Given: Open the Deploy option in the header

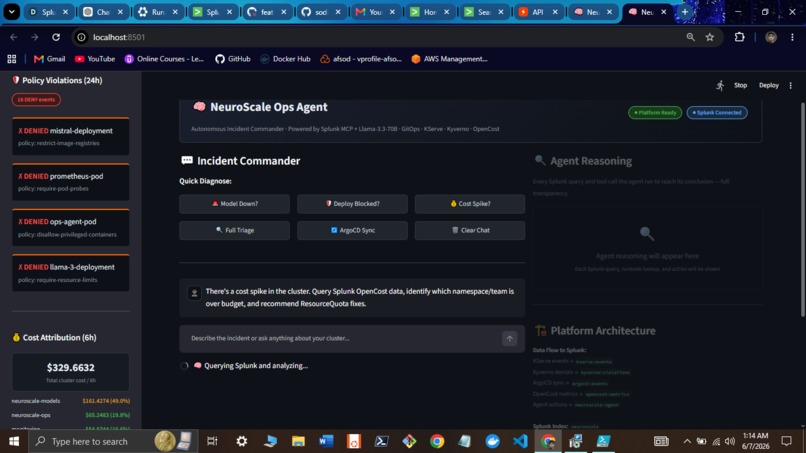Looking at the screenshot, I should pyautogui.click(x=768, y=85).
